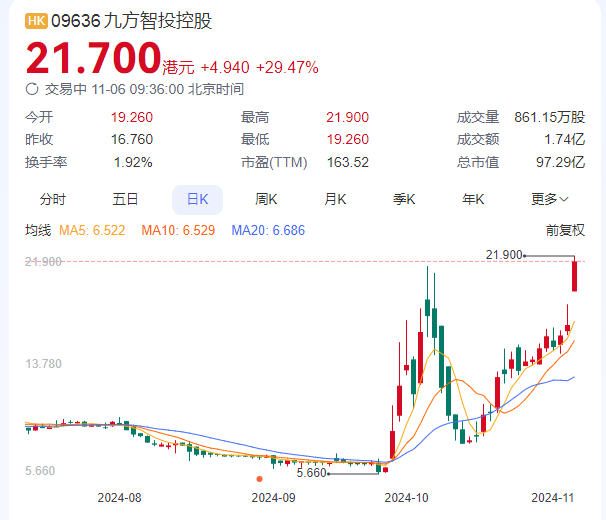This screenshot has height=520, width=606.
Task: Click the 最高 value 21.900 in stats
Action: click(347, 117)
